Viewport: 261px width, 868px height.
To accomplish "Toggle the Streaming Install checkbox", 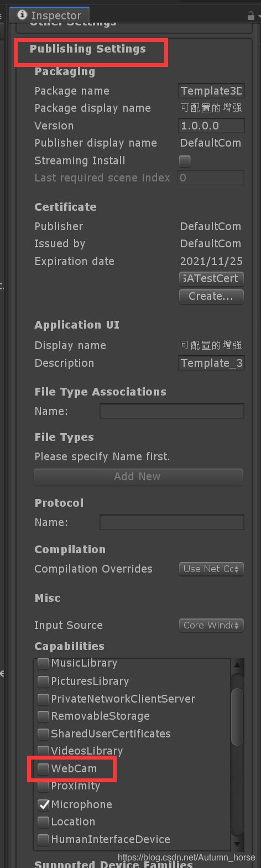I will click(185, 161).
